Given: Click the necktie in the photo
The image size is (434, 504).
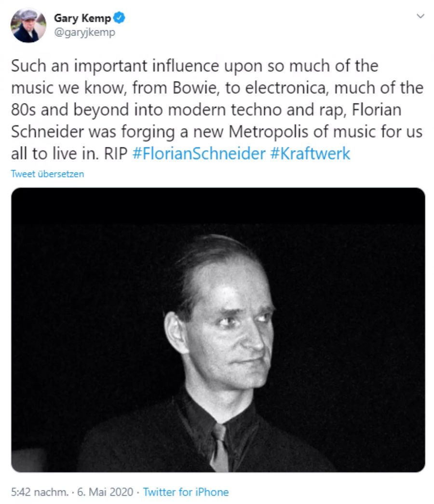Looking at the screenshot, I should tap(220, 446).
